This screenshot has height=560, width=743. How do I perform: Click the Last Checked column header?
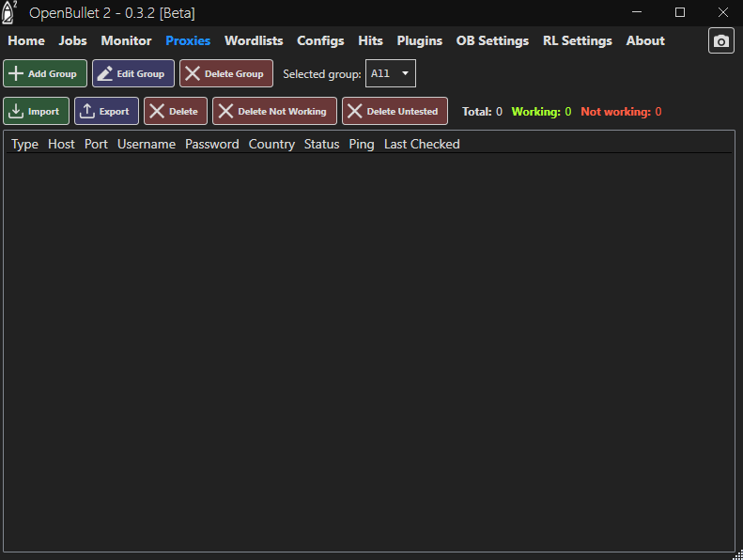click(x=422, y=144)
